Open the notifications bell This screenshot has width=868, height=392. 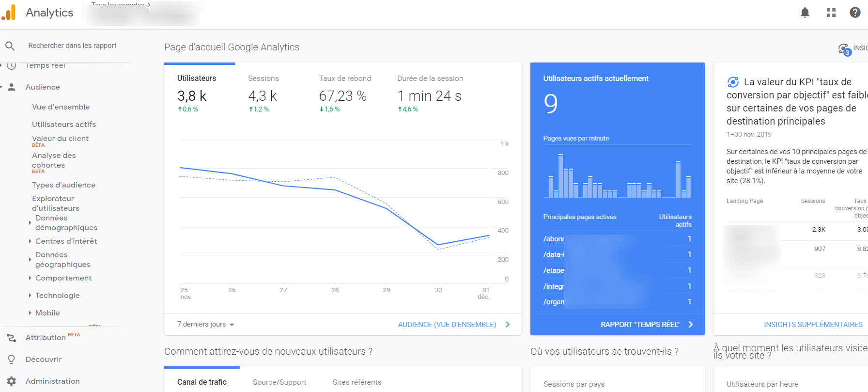805,13
